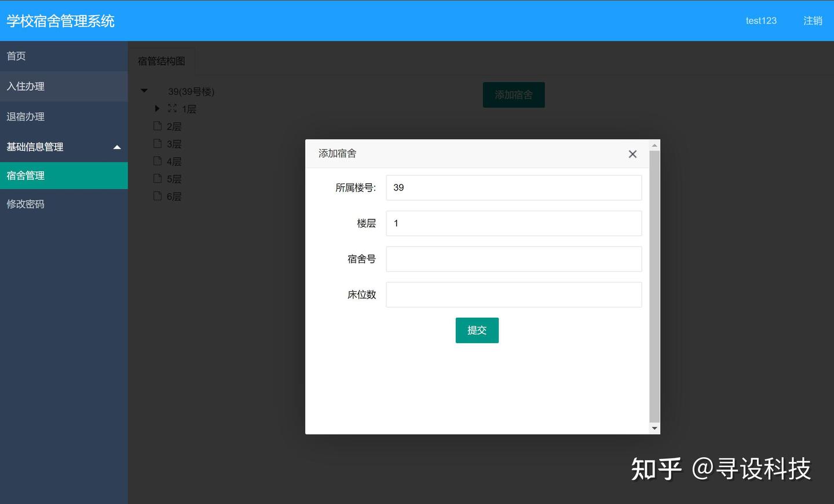Click inside the 宿舍号 input field
The image size is (834, 504).
coord(513,259)
